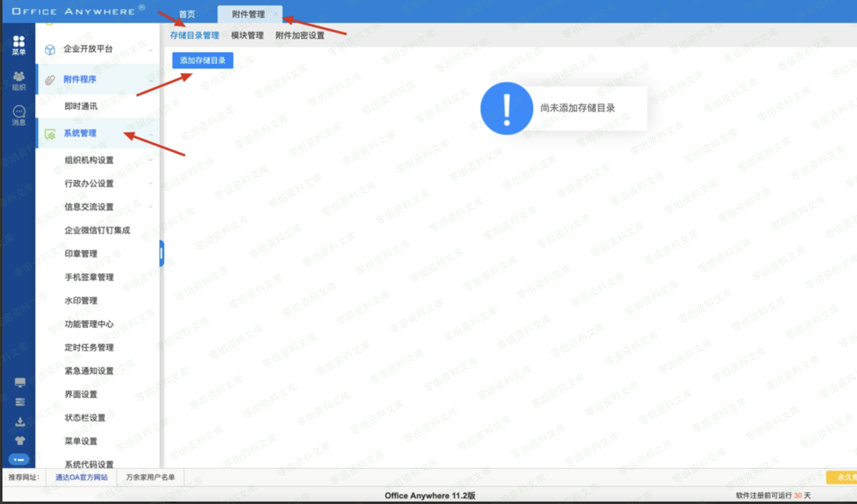Open the 通达OA官方网站 link

[81, 477]
